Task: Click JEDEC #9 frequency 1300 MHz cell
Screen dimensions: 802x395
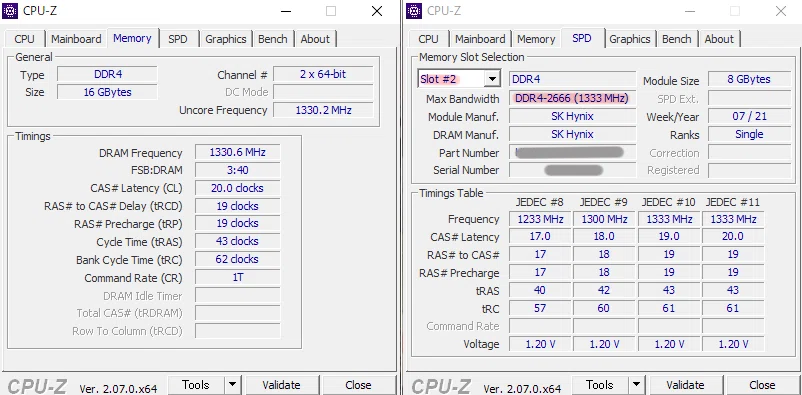Action: (604, 219)
